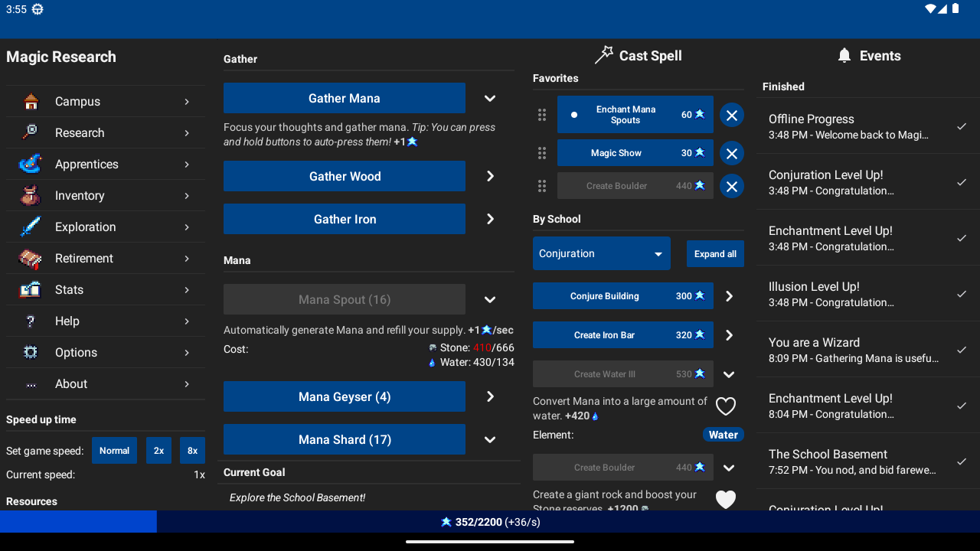Favorite the Create Water III spell heart

click(x=725, y=406)
